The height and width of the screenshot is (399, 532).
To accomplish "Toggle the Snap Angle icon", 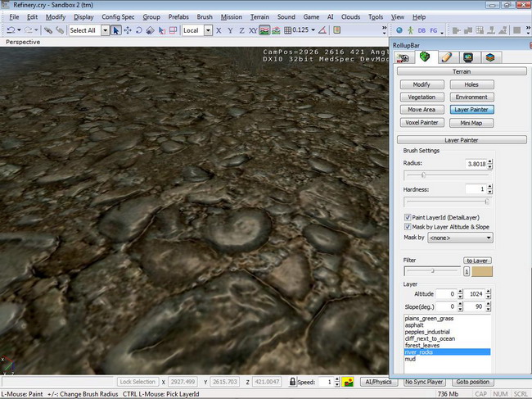I will 322,30.
